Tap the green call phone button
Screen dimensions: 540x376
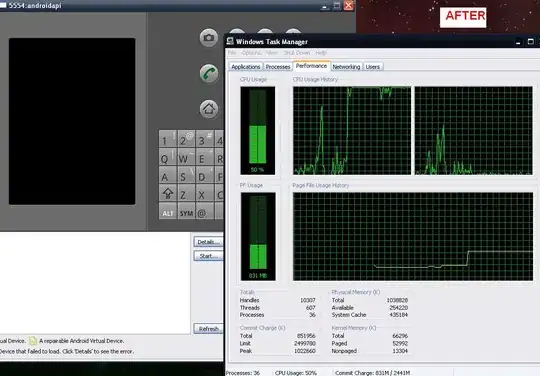pos(209,73)
